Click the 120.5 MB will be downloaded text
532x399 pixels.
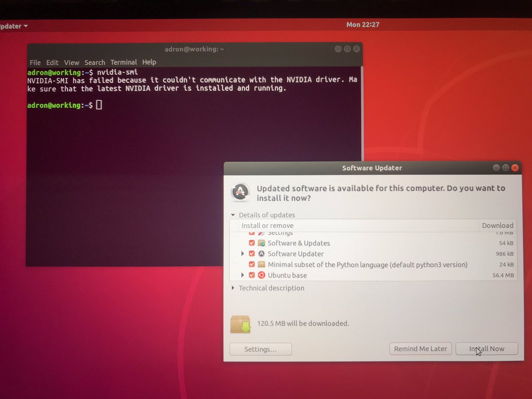[x=303, y=323]
